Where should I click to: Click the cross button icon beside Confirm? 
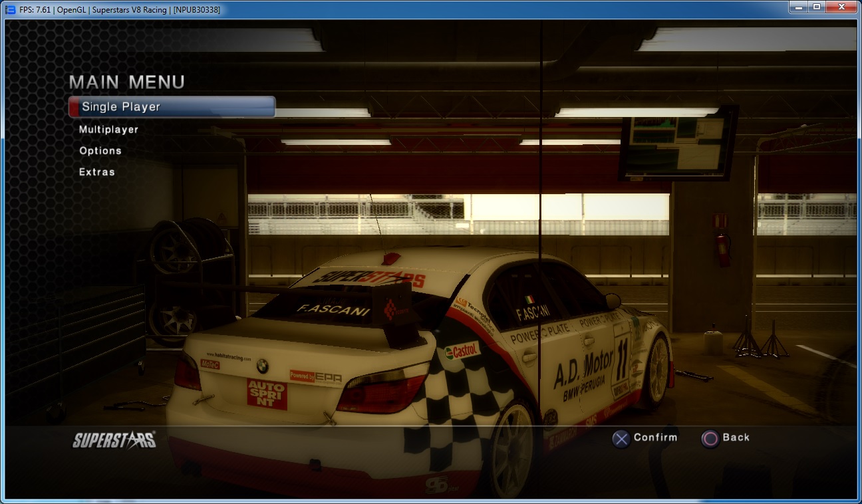click(x=621, y=438)
